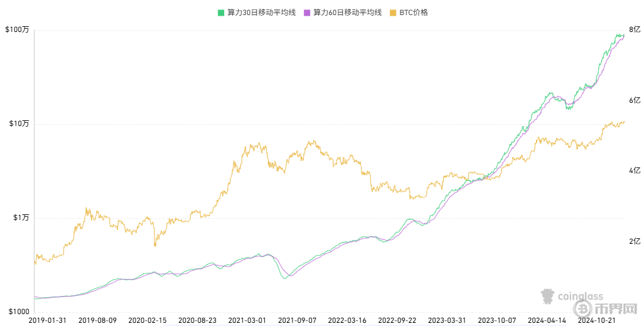Select the $10万 left axis label
644x326 pixels.
[x=19, y=124]
